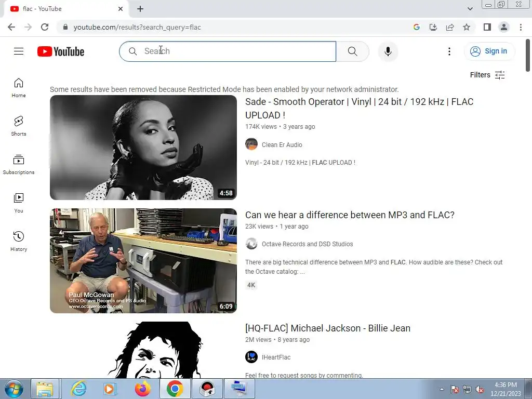This screenshot has width=532, height=399.
Task: Open the Chrome profile avatar
Action: [504, 27]
